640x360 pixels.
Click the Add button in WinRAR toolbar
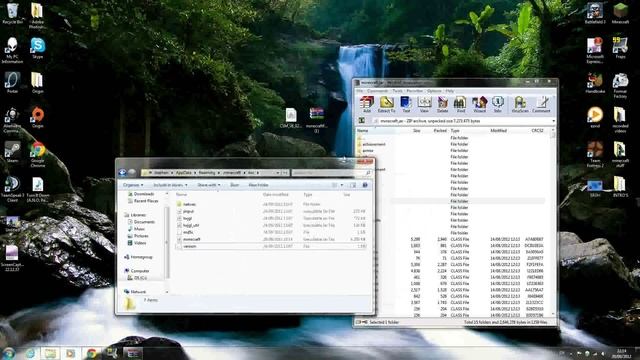pos(367,104)
